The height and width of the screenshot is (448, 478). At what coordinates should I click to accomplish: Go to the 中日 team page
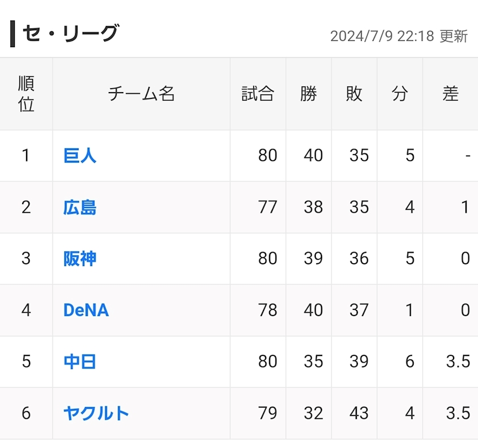pyautogui.click(x=80, y=362)
